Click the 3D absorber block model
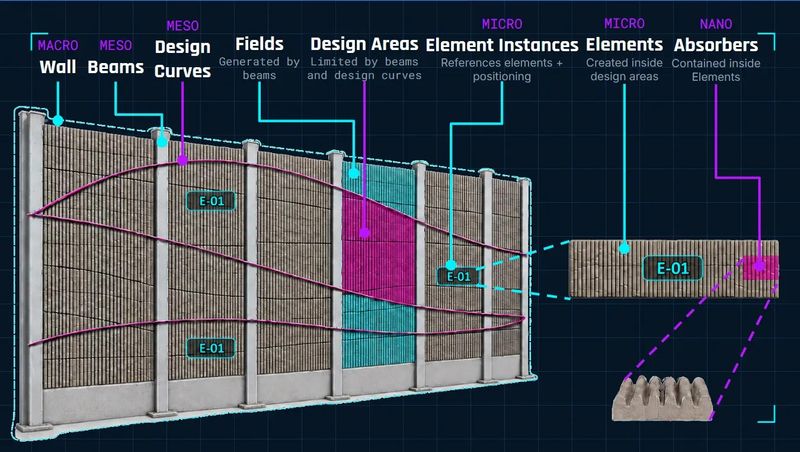Screen dimensions: 800x452 (x=662, y=398)
